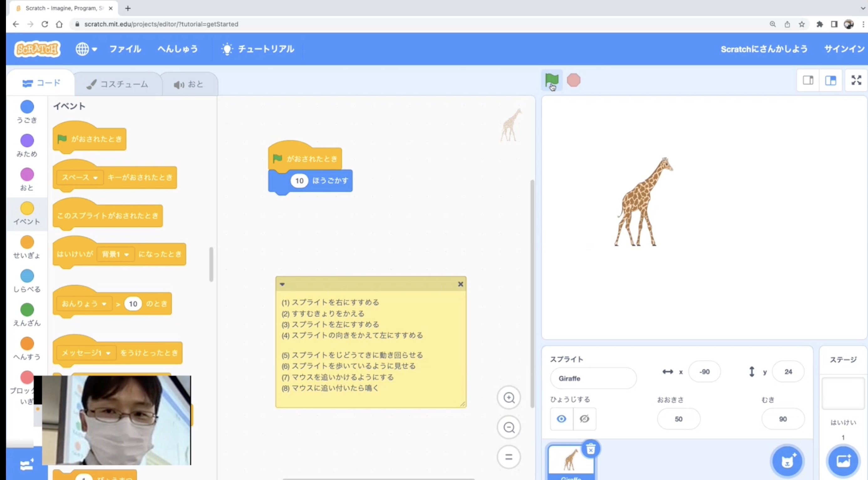The image size is (868, 480).
Task: Hide sprite using crossed-eye toggle
Action: (585, 419)
